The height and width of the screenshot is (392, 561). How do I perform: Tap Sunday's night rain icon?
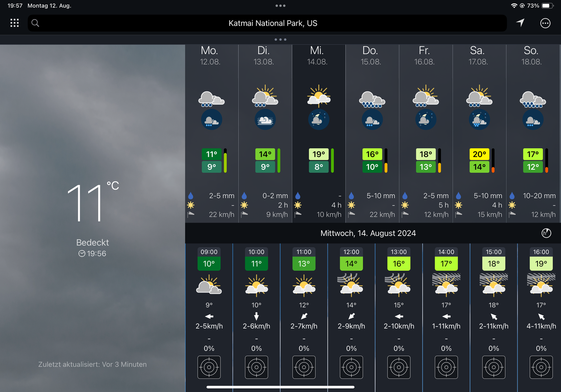[533, 120]
